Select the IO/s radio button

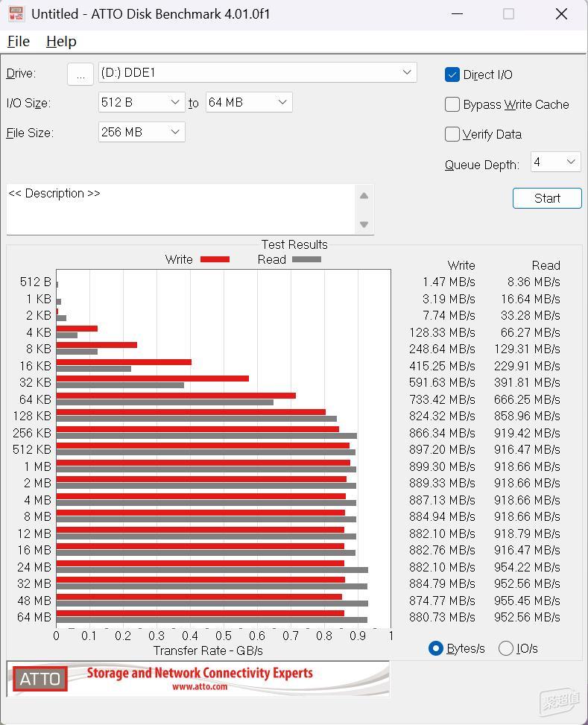pos(506,648)
